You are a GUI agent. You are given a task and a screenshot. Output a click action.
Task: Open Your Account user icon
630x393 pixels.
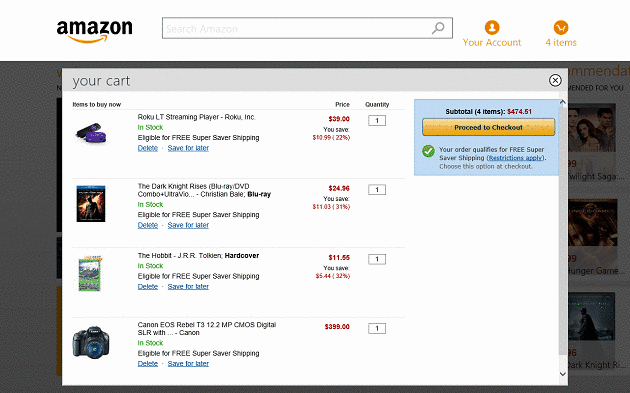[492, 28]
